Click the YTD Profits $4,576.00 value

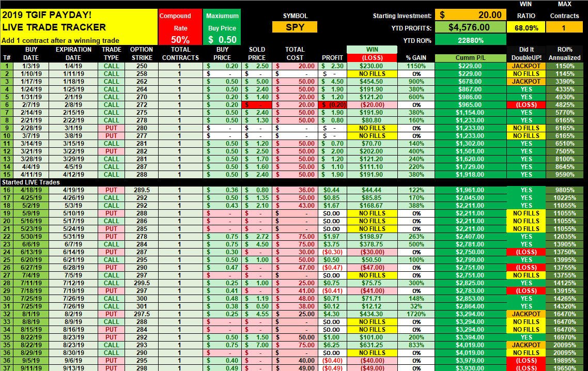click(x=471, y=27)
